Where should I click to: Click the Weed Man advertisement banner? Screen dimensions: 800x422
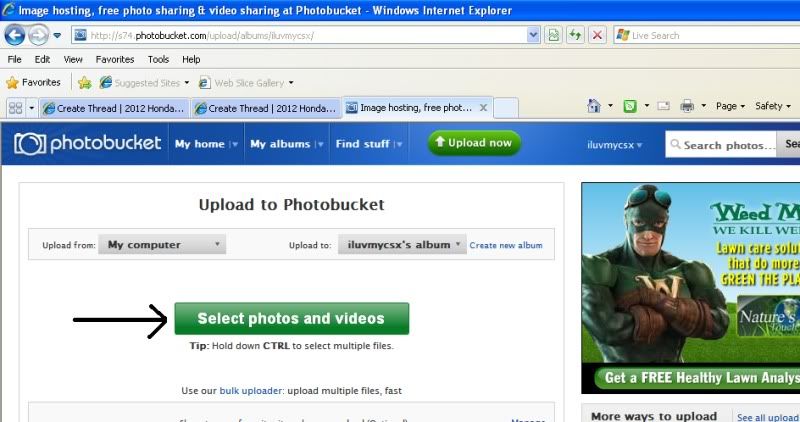tap(690, 288)
